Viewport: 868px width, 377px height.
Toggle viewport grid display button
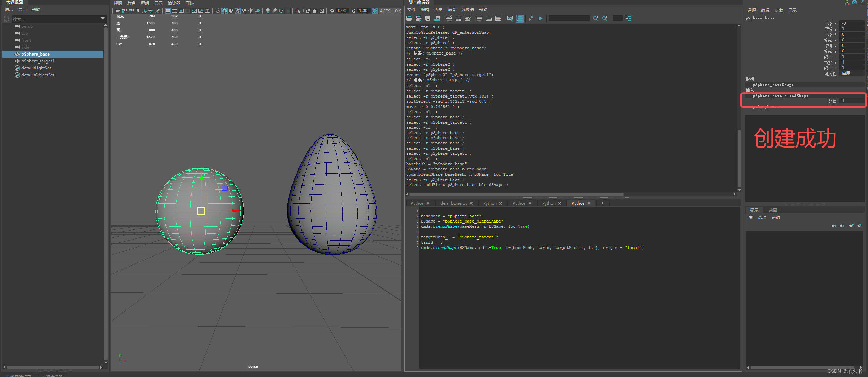[168, 11]
